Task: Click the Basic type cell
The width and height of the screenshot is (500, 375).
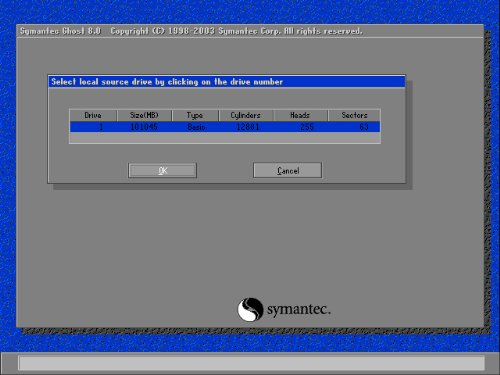Action: click(x=196, y=127)
